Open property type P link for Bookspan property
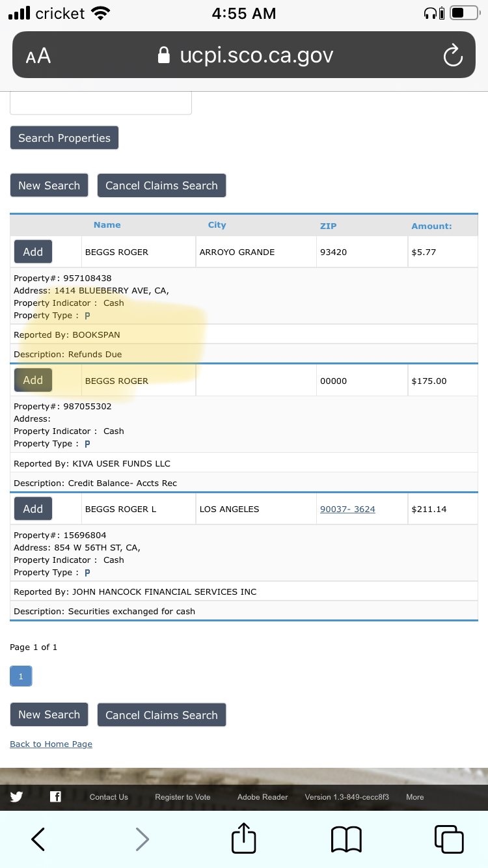The image size is (488, 868). [87, 316]
